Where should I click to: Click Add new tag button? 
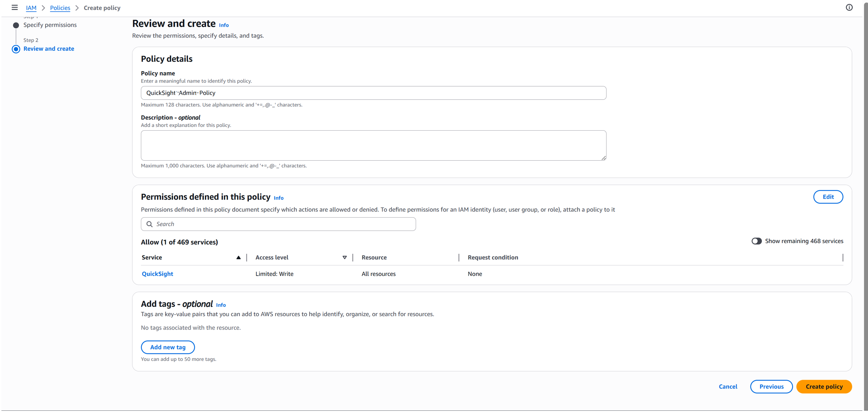[168, 347]
